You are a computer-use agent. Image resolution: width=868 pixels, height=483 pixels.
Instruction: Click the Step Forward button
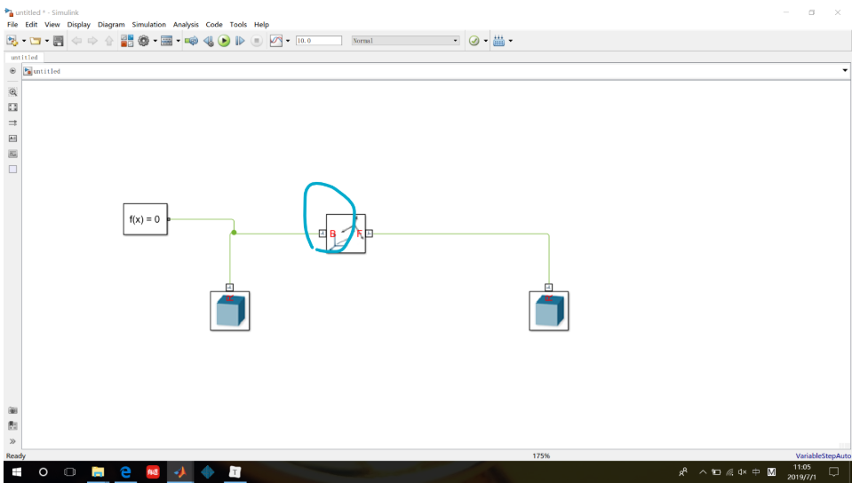point(240,40)
